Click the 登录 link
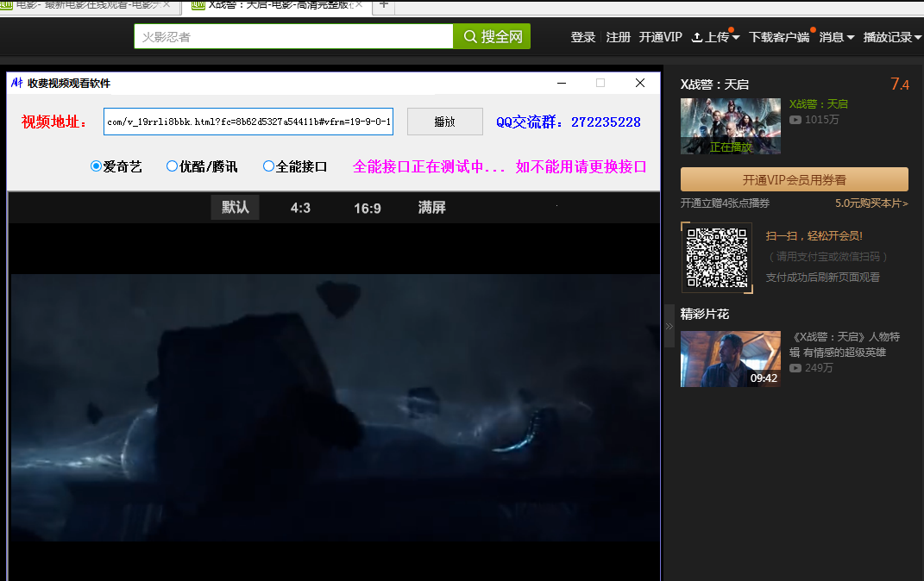Screen dimensions: 924x581 pyautogui.click(x=583, y=37)
